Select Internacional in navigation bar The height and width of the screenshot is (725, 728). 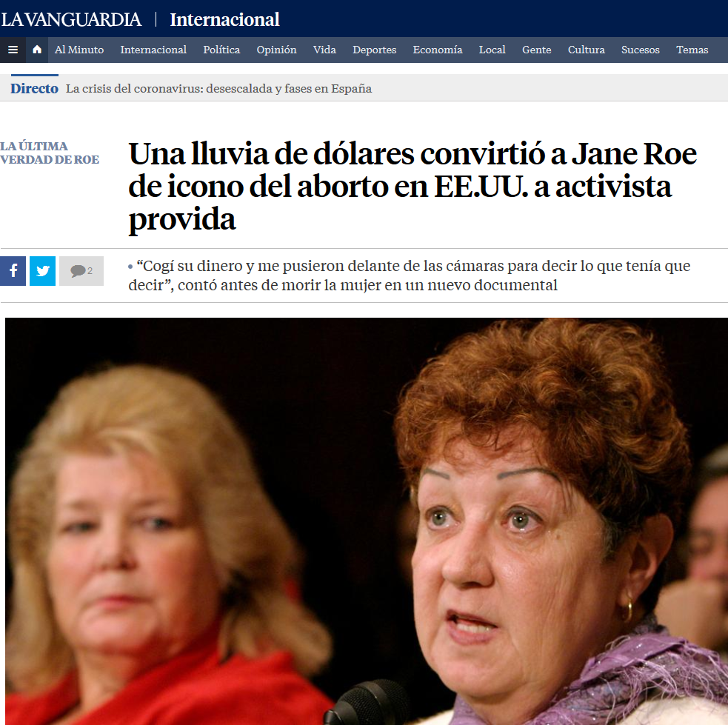pos(153,50)
